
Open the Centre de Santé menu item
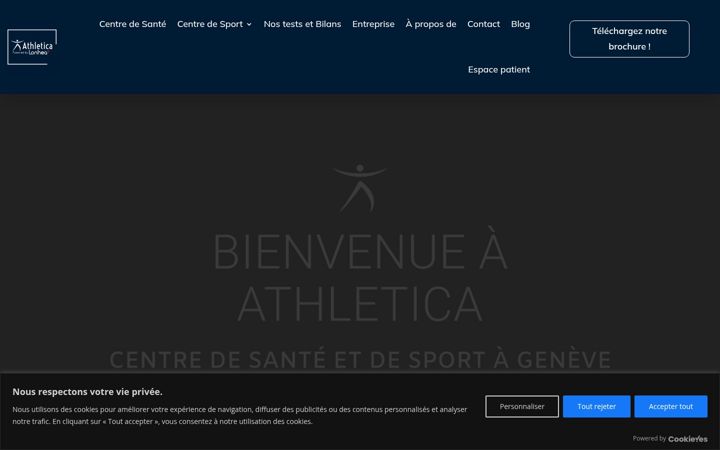click(x=132, y=24)
